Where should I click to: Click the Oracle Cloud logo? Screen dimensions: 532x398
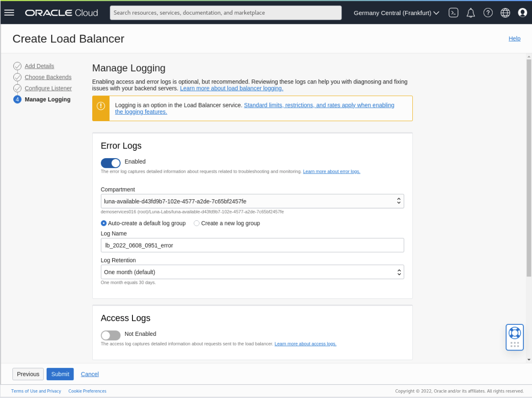coord(61,12)
